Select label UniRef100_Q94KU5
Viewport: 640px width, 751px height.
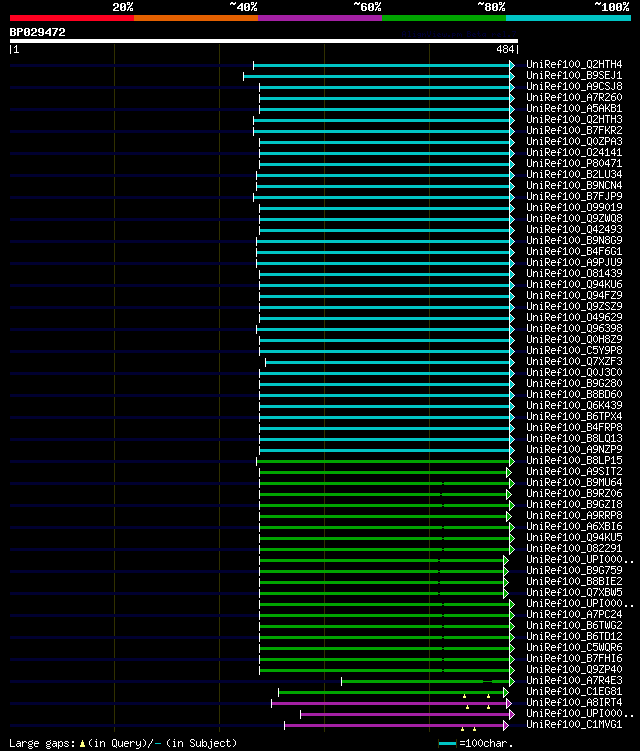(x=574, y=538)
